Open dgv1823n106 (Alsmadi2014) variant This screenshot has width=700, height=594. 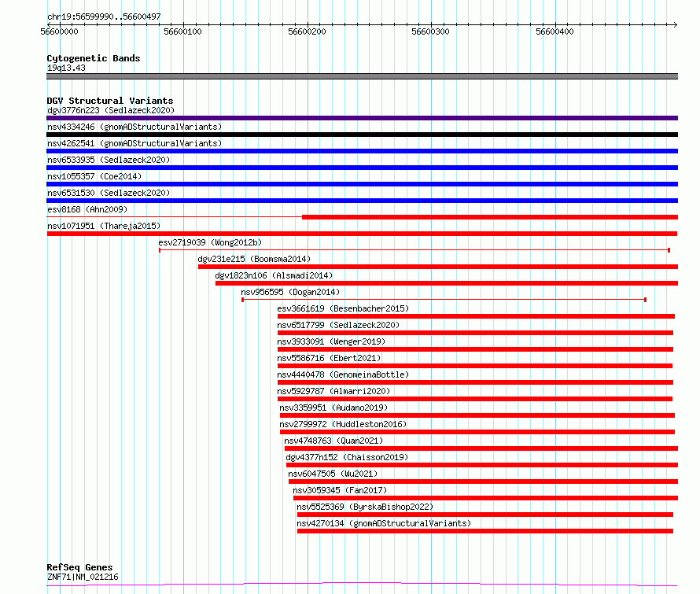[274, 275]
